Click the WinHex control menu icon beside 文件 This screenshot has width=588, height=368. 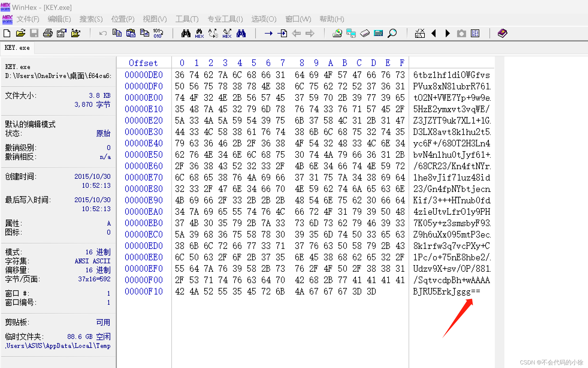pos(7,19)
